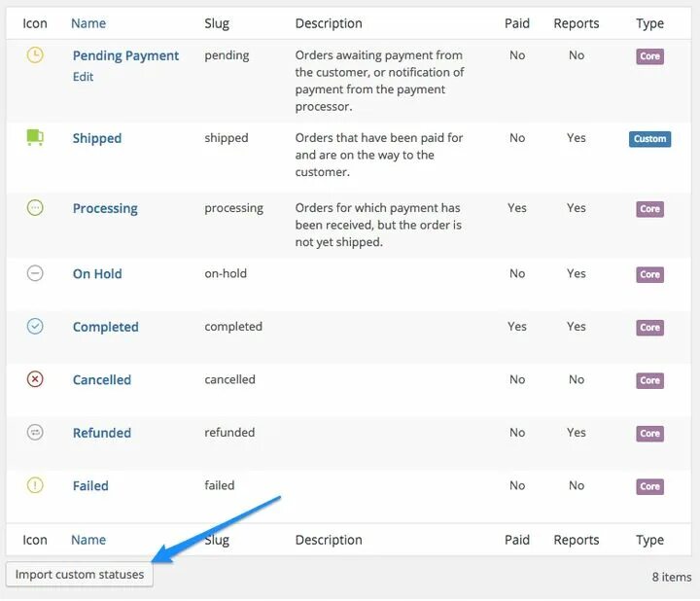
Task: Click the On Hold minus-circle icon
Action: click(x=35, y=273)
